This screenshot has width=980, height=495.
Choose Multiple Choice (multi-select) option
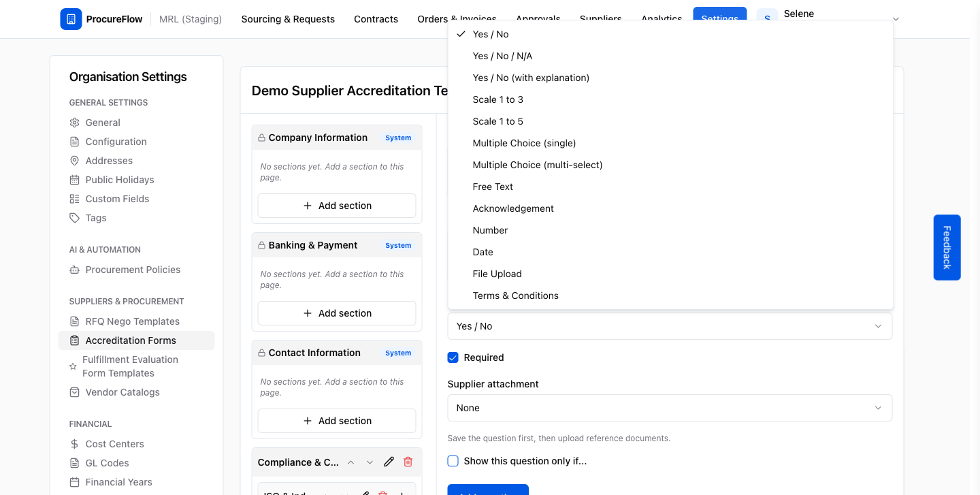(670, 165)
